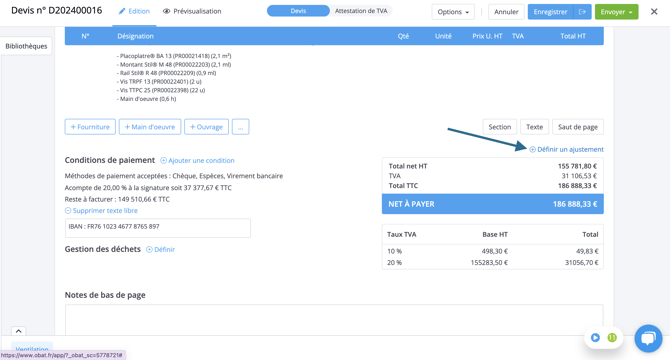This screenshot has height=360, width=670.
Task: Click the Total net HT value 155 781,80 €
Action: coord(577,166)
